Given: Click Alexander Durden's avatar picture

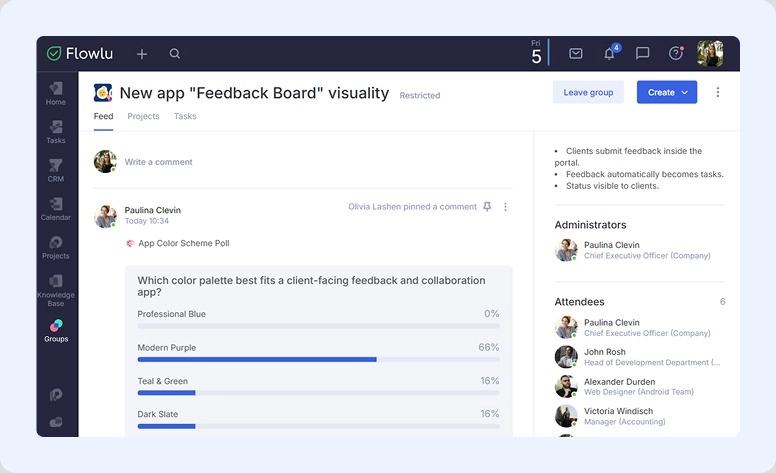Looking at the screenshot, I should 566,386.
